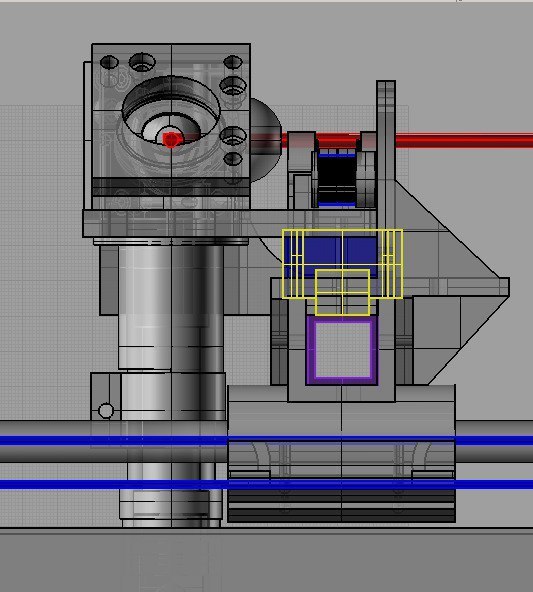Select the lower blue horizontal line
This screenshot has height=592, width=533.
coord(266,484)
